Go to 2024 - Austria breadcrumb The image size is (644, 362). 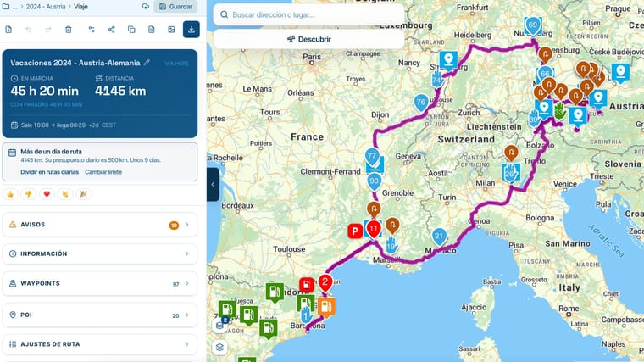click(46, 7)
